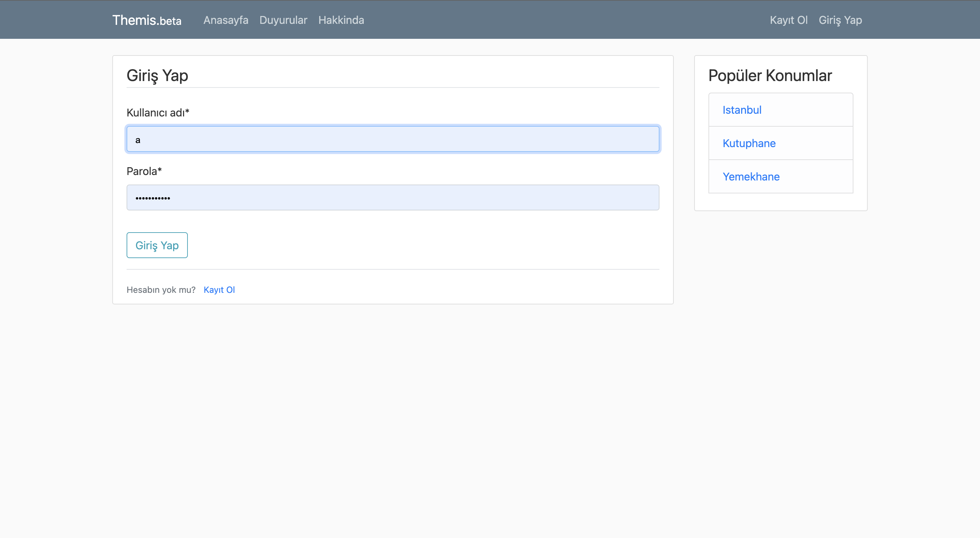980x538 pixels.
Task: Click the Parola label
Action: point(144,171)
